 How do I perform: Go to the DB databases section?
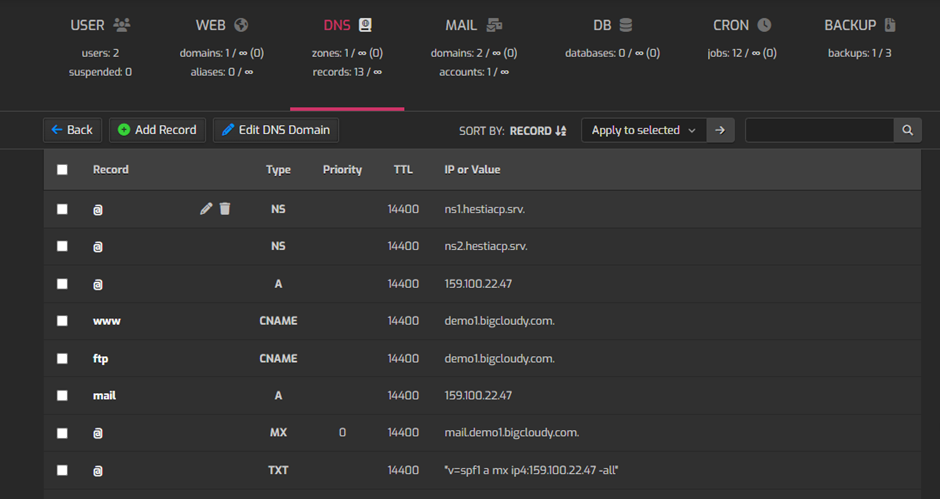pyautogui.click(x=611, y=25)
